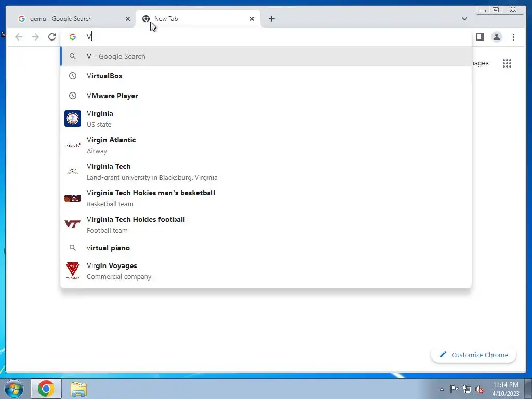
Task: Select Virginia Tech Hokies men's basketball
Action: [266, 198]
